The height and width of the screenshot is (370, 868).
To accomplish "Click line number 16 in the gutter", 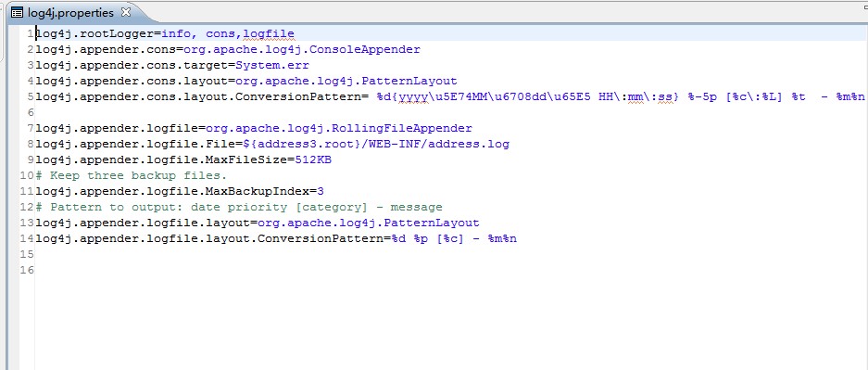I will [x=27, y=270].
